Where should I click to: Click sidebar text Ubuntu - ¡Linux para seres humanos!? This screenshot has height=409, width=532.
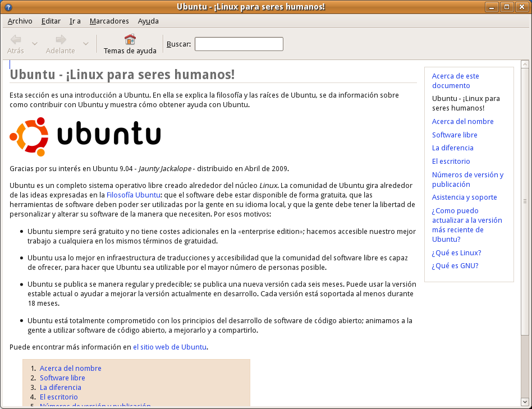pyautogui.click(x=466, y=103)
